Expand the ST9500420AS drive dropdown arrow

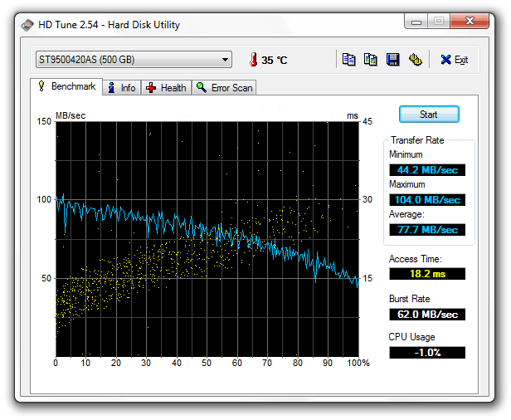tap(225, 60)
